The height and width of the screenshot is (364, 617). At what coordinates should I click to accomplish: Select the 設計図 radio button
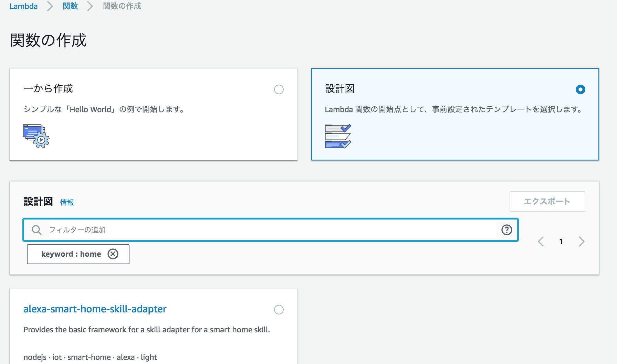tap(581, 89)
